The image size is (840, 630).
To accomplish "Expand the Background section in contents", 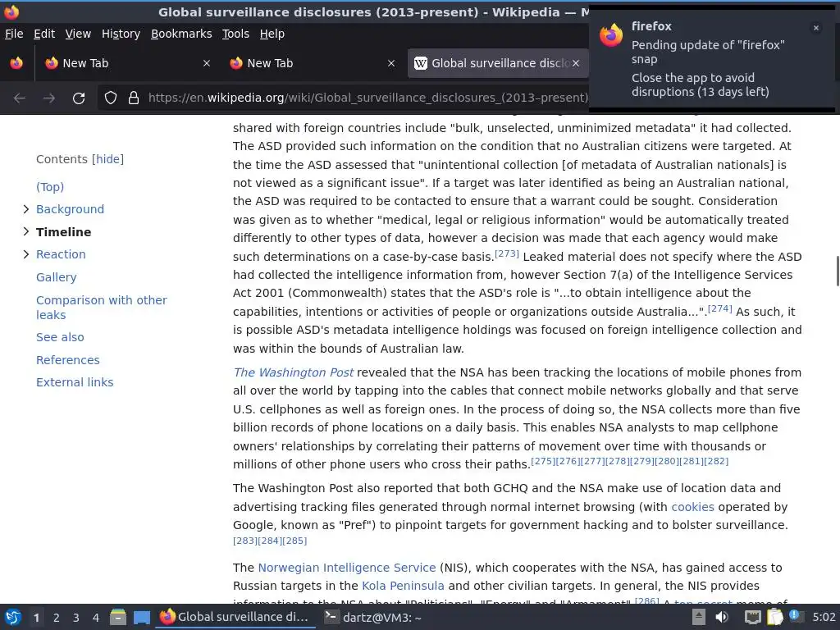I will coord(25,209).
